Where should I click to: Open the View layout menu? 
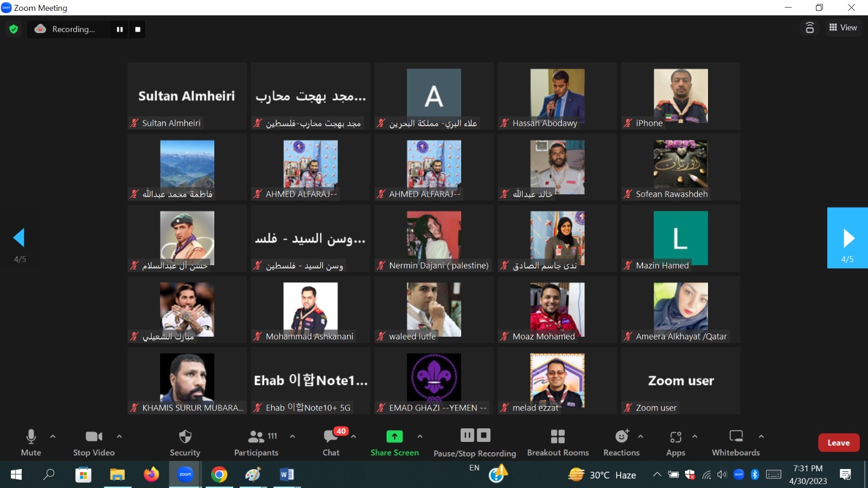843,28
